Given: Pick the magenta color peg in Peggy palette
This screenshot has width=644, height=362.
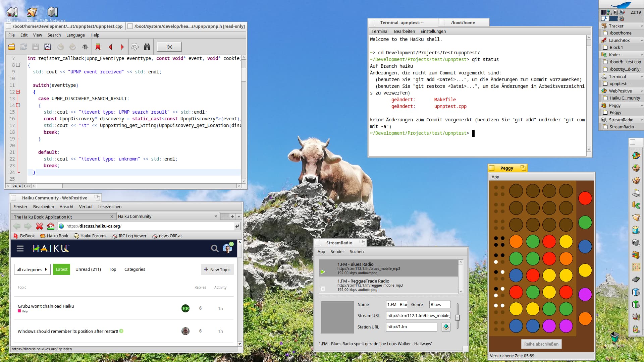Looking at the screenshot, I should (585, 294).
